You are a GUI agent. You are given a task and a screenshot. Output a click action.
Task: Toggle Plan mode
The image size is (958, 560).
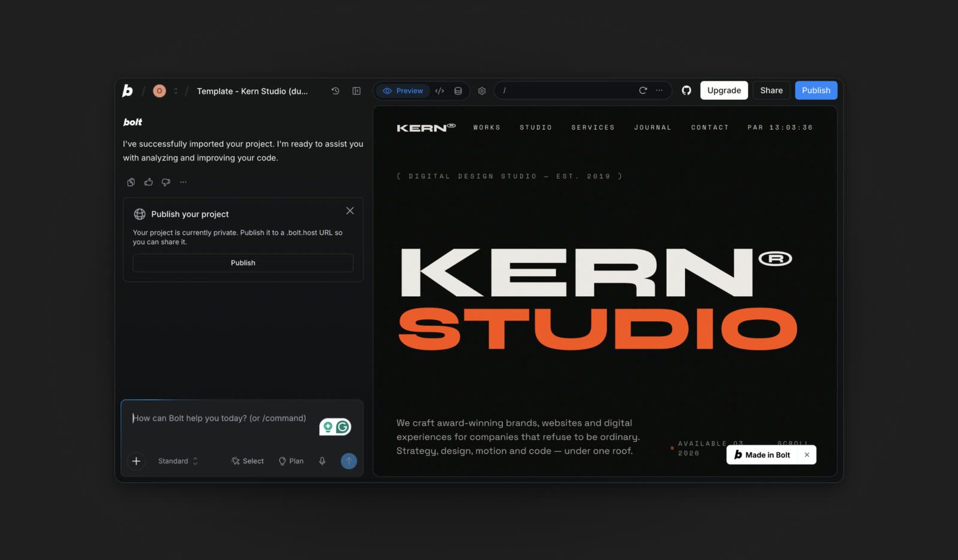tap(291, 461)
